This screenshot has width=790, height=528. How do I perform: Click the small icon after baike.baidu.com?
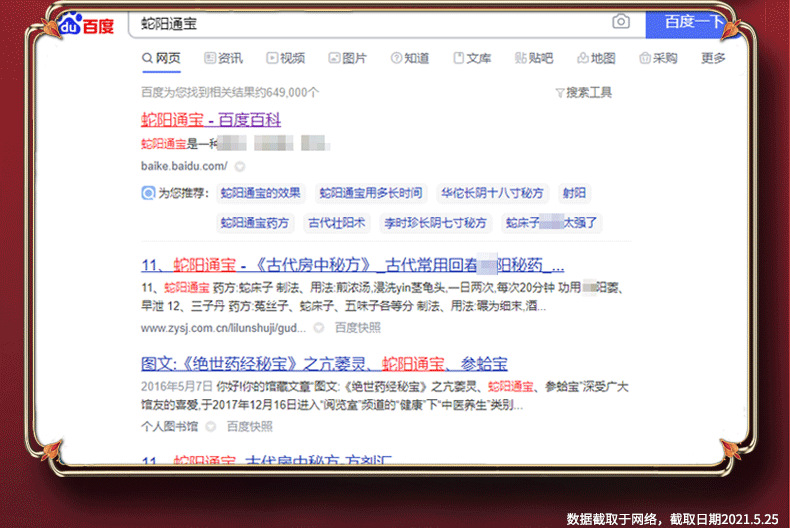240,166
